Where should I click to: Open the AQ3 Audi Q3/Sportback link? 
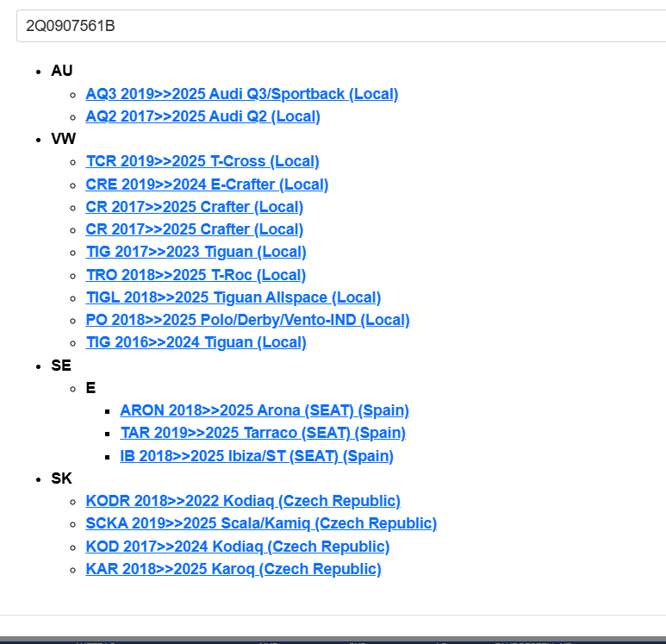pyautogui.click(x=241, y=94)
